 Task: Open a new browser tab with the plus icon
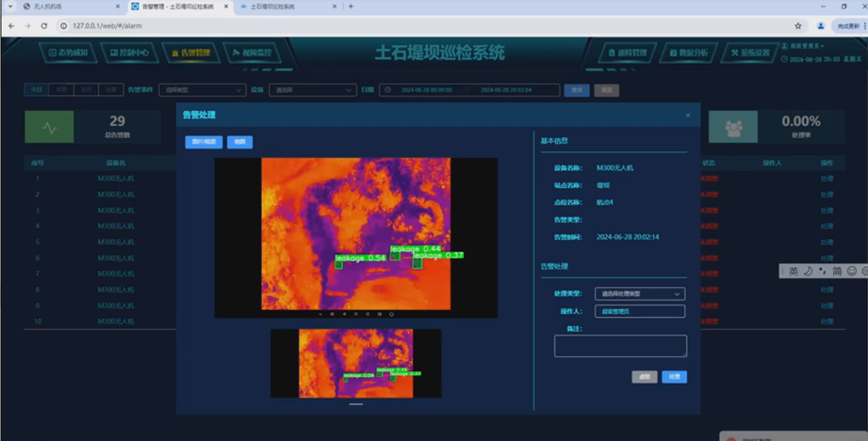point(351,6)
